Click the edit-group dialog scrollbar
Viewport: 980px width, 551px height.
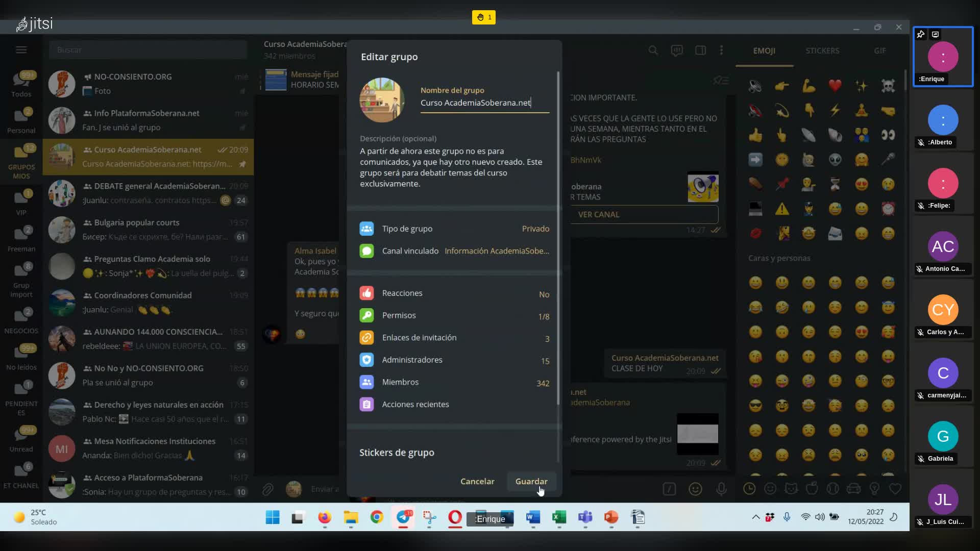558,238
